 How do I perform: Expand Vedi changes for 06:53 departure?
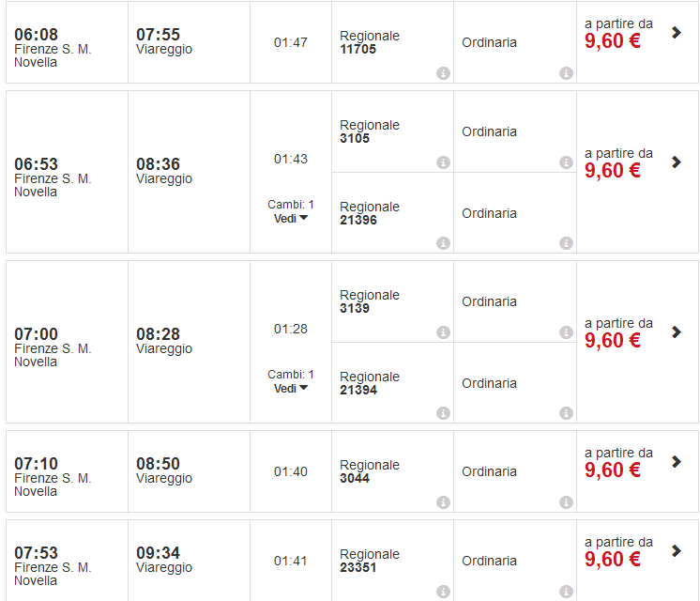click(x=291, y=218)
